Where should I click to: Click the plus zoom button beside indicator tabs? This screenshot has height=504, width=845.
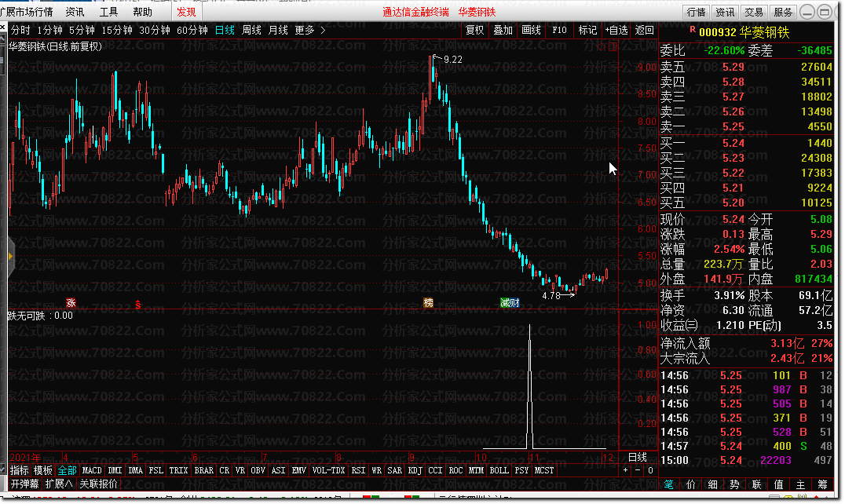click(626, 470)
